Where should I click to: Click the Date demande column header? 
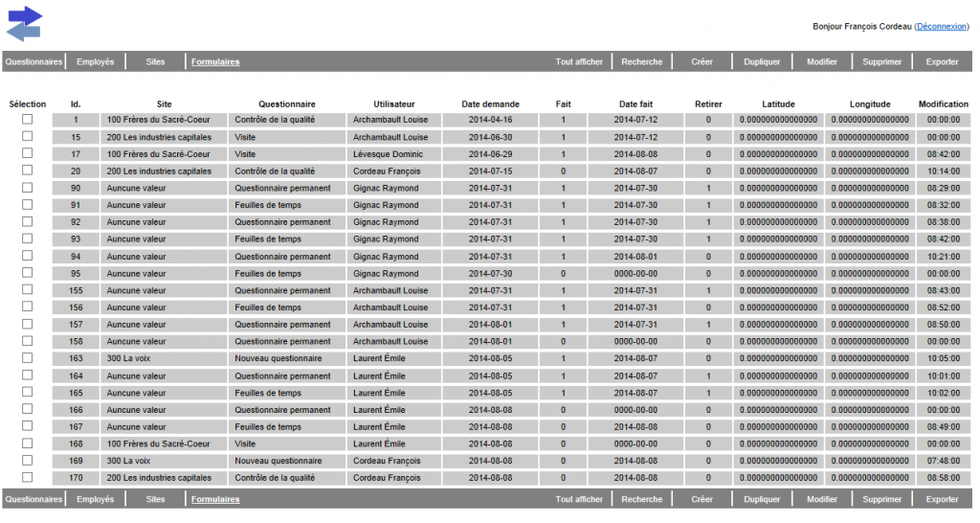point(490,103)
